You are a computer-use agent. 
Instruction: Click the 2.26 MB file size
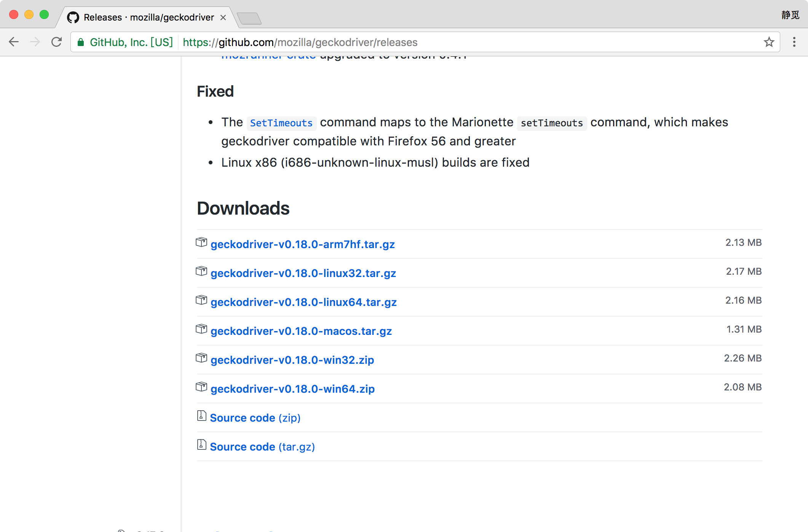(743, 358)
